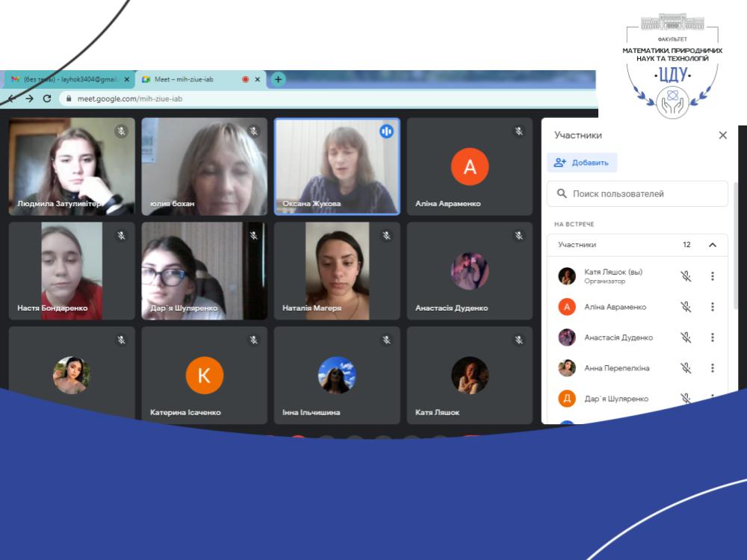The width and height of the screenshot is (747, 560).
Task: Click the browser forward arrow
Action: pyautogui.click(x=29, y=99)
